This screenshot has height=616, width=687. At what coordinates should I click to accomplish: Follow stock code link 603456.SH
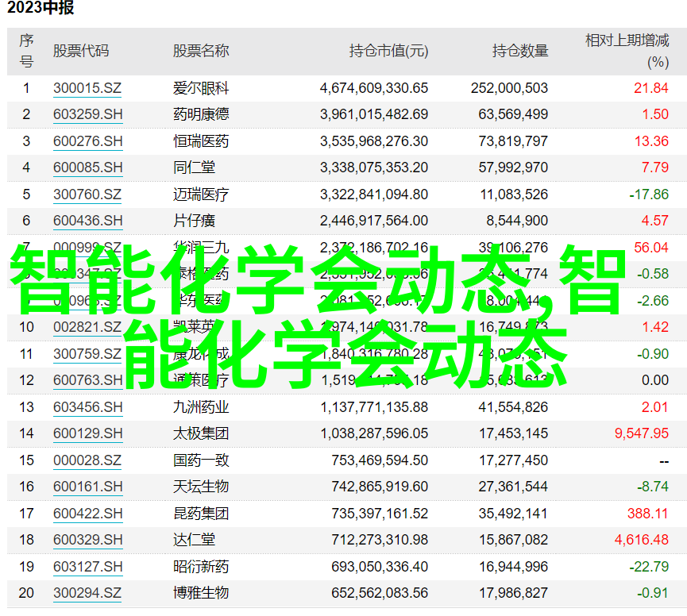tap(87, 407)
